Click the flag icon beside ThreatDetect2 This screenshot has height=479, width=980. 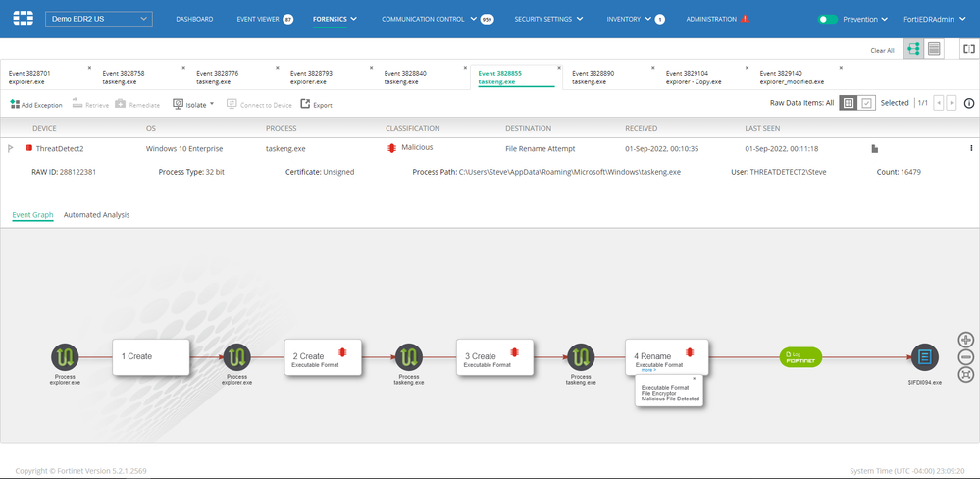click(x=10, y=148)
